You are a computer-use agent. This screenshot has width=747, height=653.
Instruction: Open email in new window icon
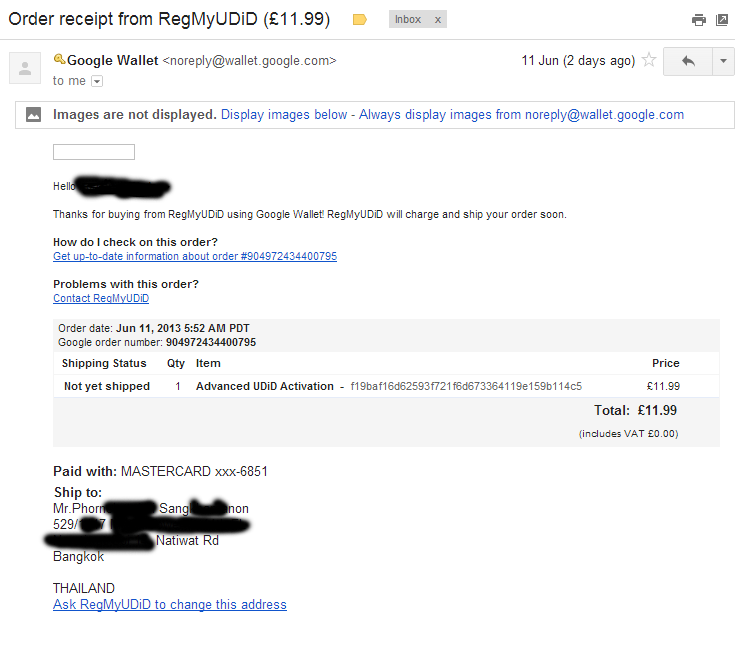tap(722, 20)
